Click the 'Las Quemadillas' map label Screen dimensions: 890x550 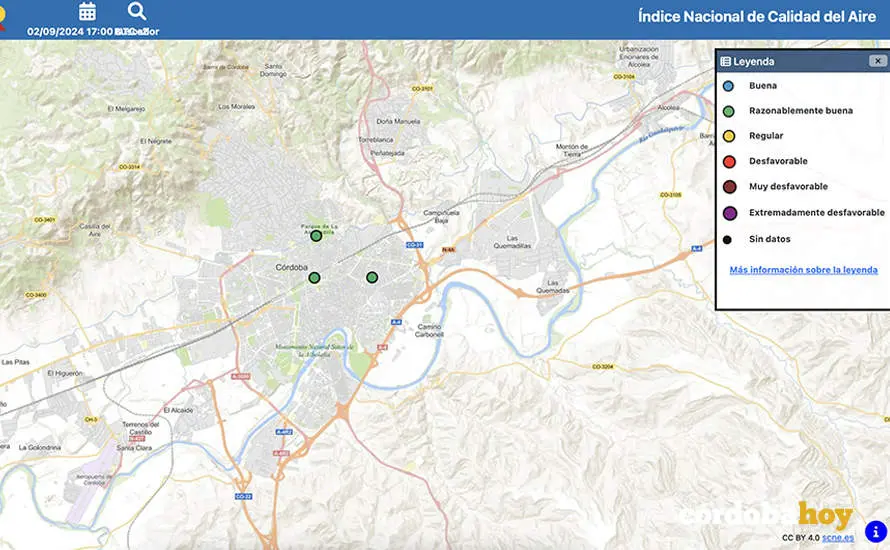click(512, 242)
